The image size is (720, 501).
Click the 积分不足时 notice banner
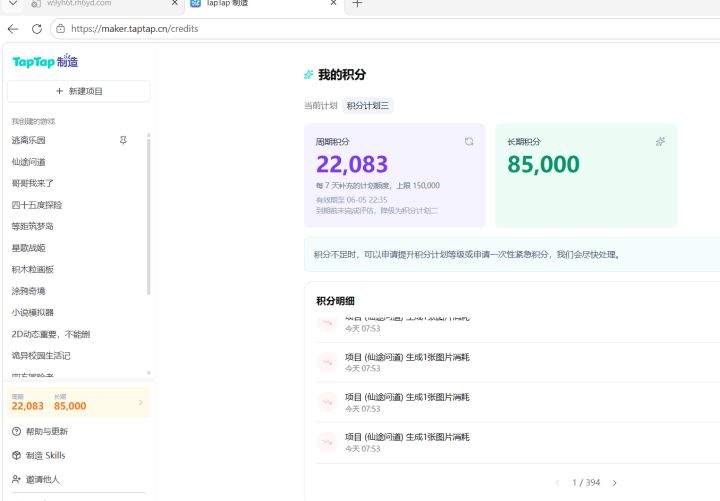[512, 254]
